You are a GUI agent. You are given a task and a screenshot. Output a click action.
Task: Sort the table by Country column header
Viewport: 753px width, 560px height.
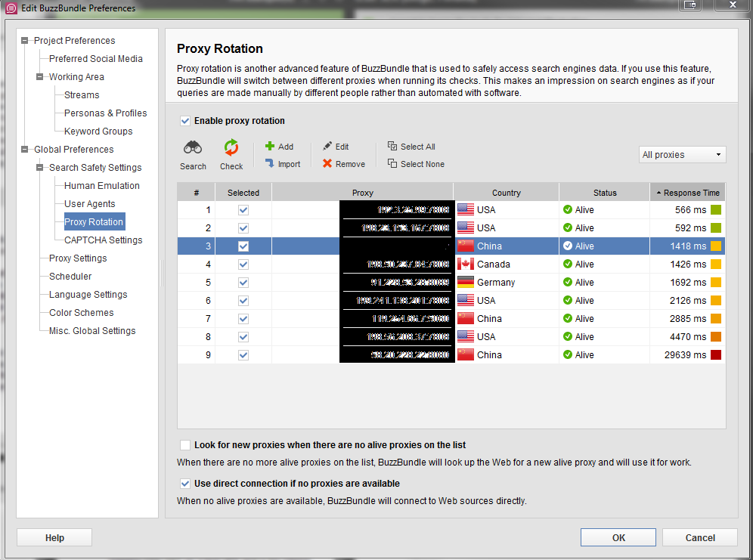coord(507,193)
